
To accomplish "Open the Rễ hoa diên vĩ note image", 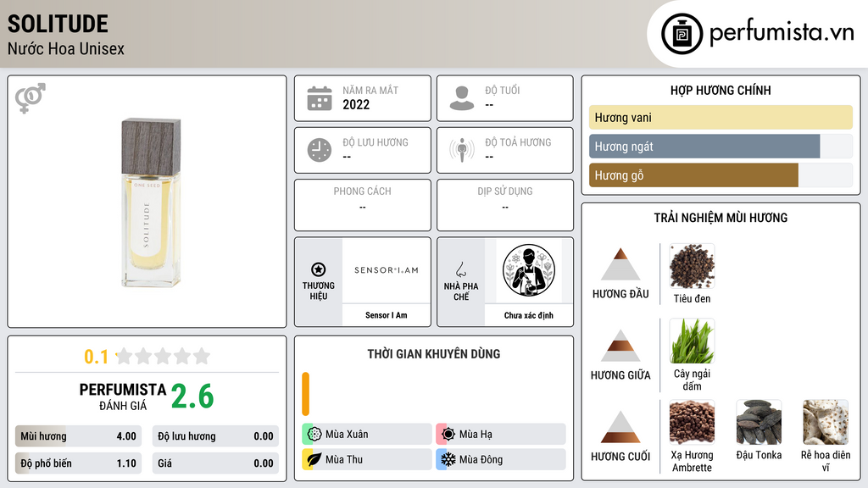I will 826,422.
